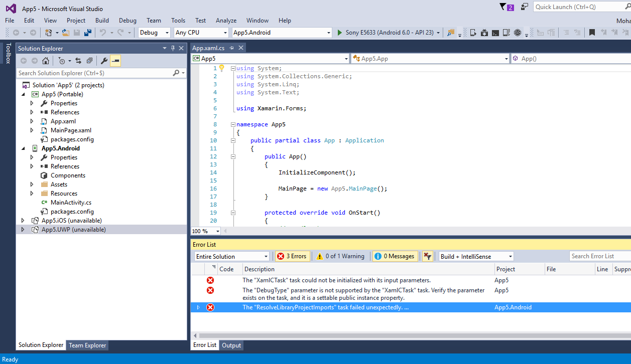Select MainActivity.cs in Solution Explorer
This screenshot has width=631, height=364.
[71, 203]
